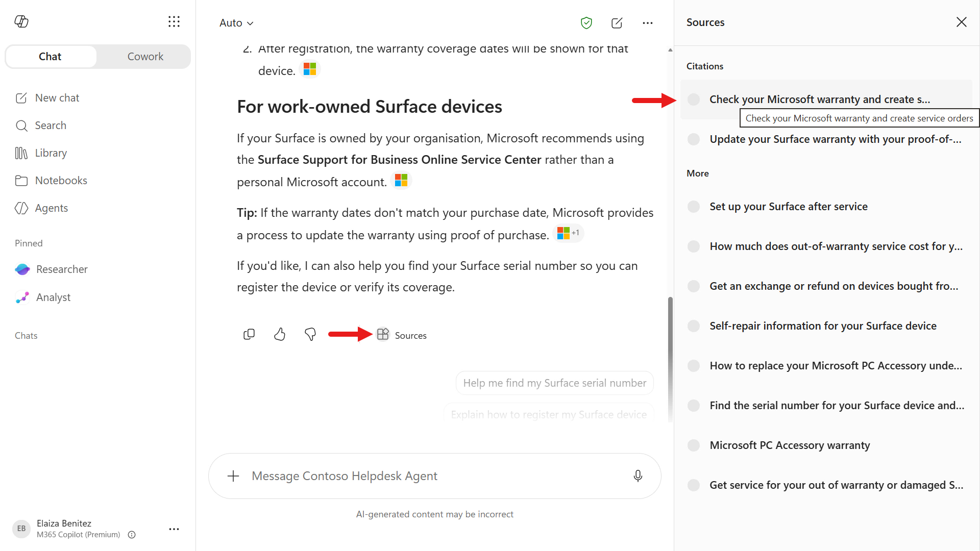Click the Sources button below the response
Viewport: 980px width, 551px height.
click(402, 335)
